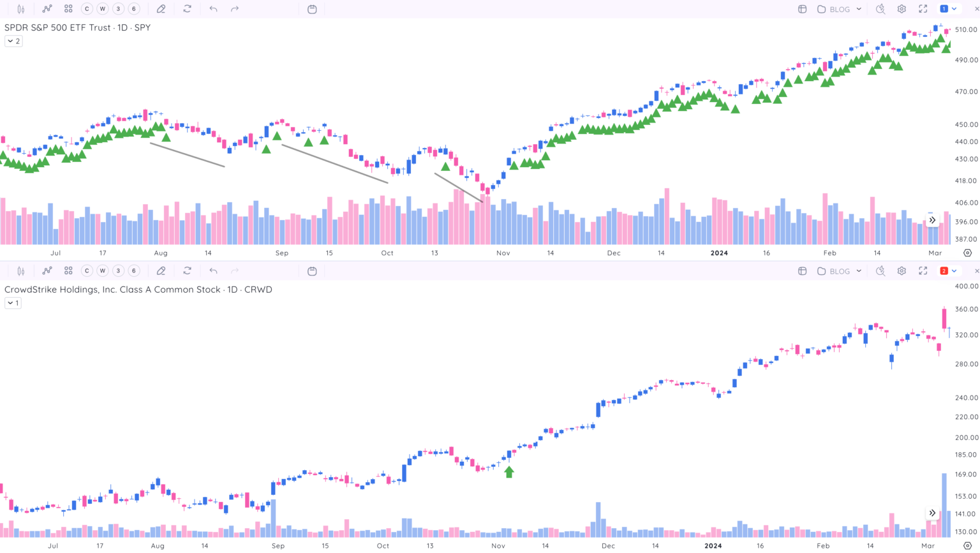Open the BLOG folder dropdown on CRWD chart

point(840,271)
